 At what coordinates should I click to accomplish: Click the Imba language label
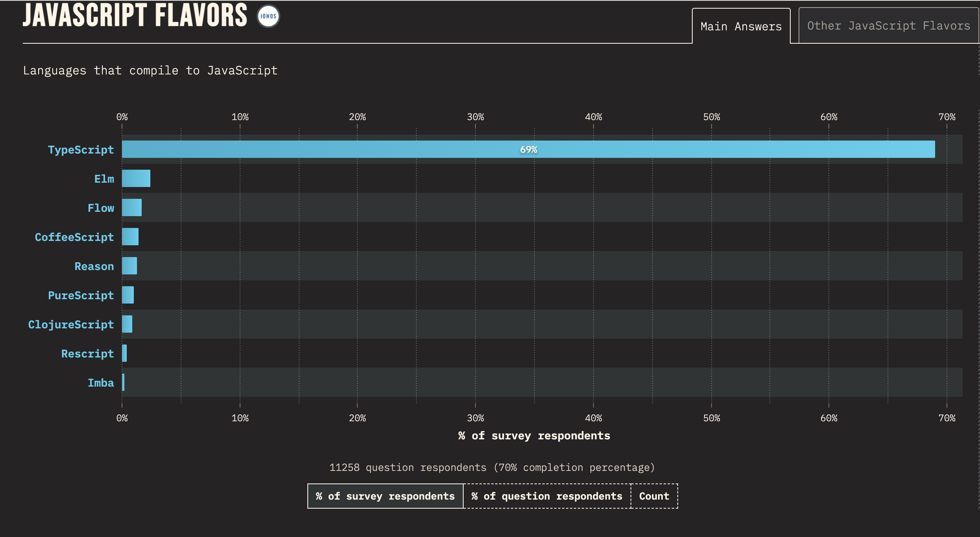coord(101,383)
